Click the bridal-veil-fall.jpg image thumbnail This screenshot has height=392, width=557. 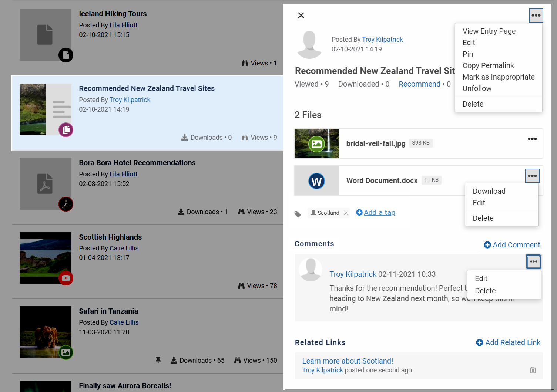tap(317, 143)
